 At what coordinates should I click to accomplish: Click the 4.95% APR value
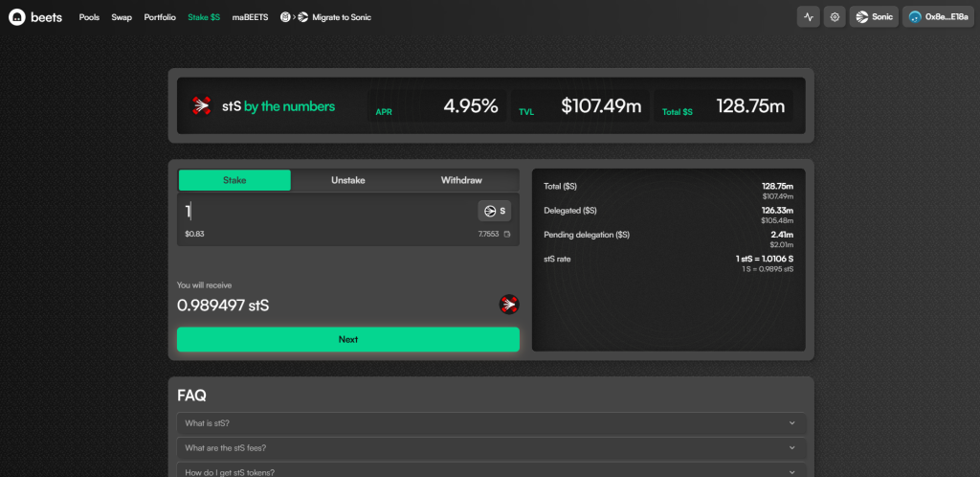pyautogui.click(x=471, y=106)
